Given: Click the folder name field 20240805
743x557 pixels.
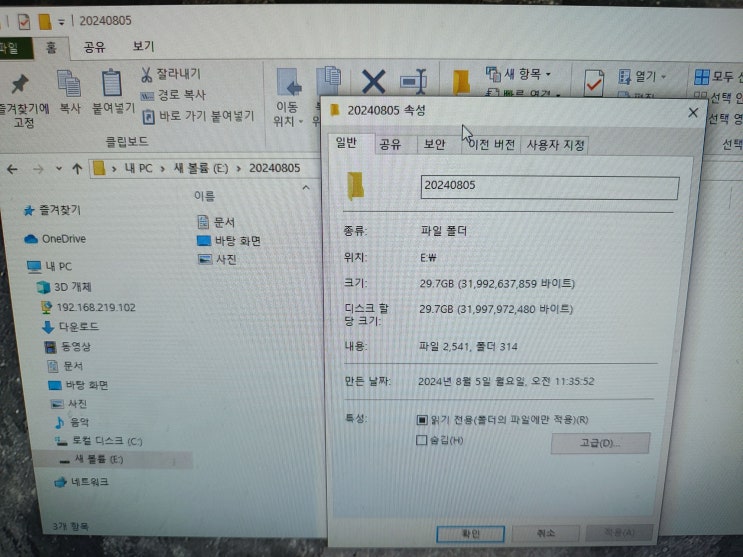Looking at the screenshot, I should tap(550, 187).
